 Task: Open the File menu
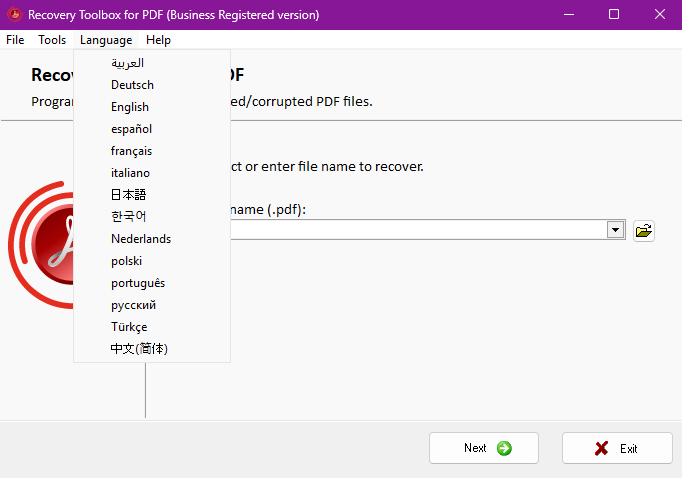(15, 40)
